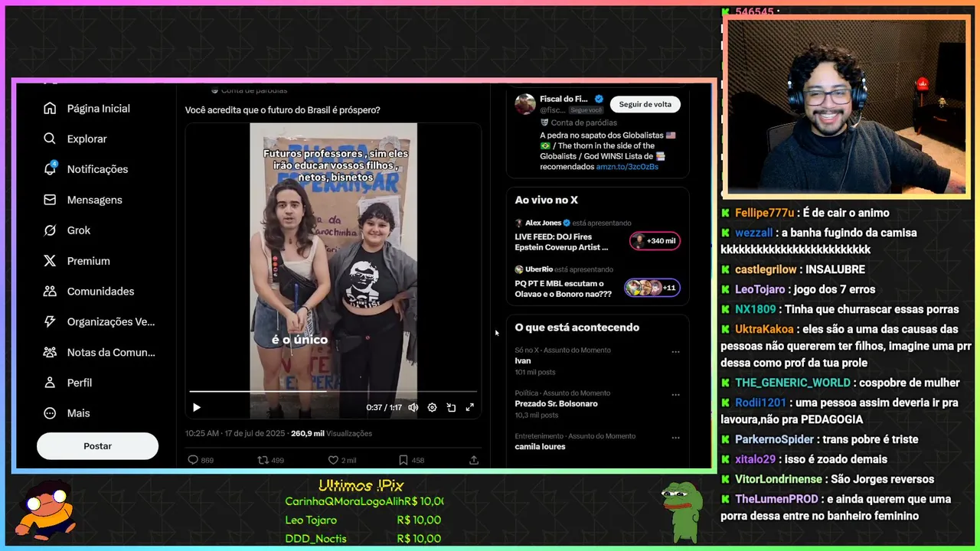Click chat user Fellipe777u

tap(765, 213)
